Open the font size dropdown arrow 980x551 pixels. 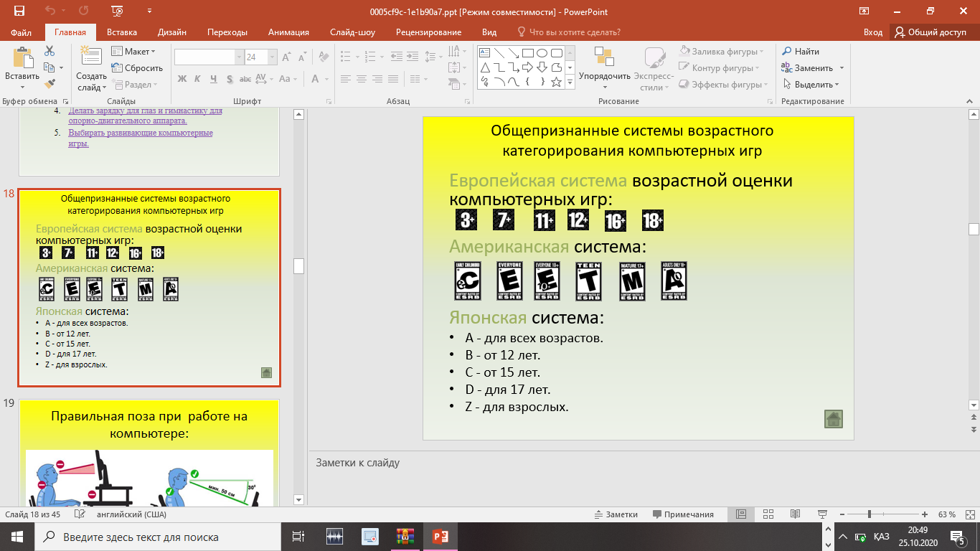click(273, 57)
